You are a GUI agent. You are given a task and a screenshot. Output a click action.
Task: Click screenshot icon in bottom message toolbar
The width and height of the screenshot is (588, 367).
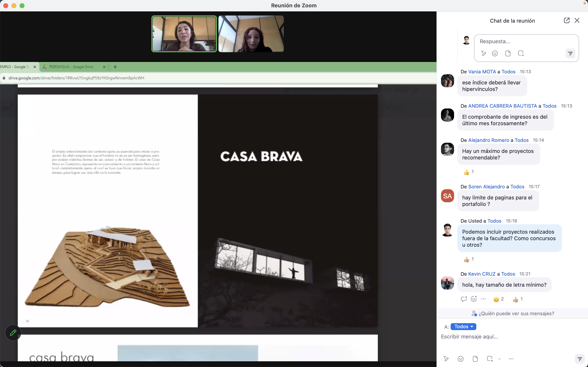coord(490,359)
